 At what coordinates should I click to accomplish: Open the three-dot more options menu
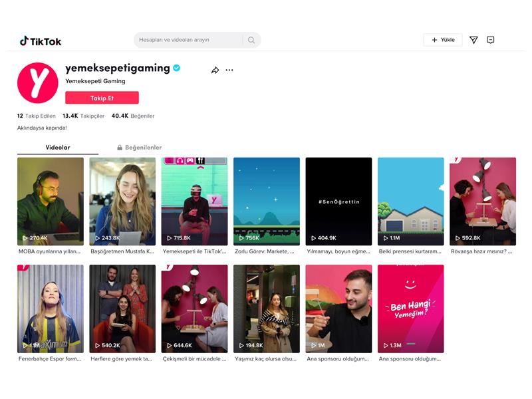(x=229, y=70)
